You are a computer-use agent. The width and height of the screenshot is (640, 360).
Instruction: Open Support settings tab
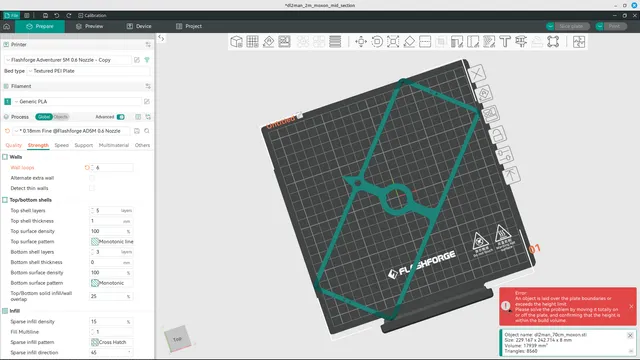point(84,145)
